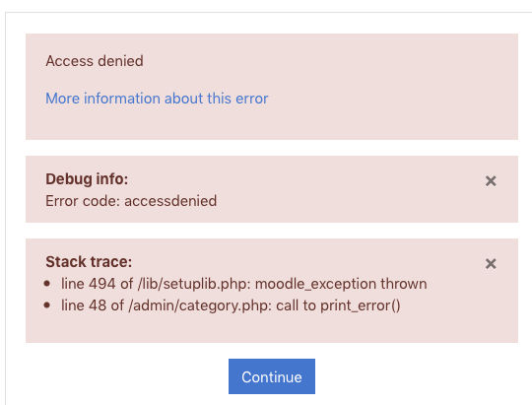Click the accessdenied error code word
Viewport: 532px width, 405px height.
coord(170,201)
